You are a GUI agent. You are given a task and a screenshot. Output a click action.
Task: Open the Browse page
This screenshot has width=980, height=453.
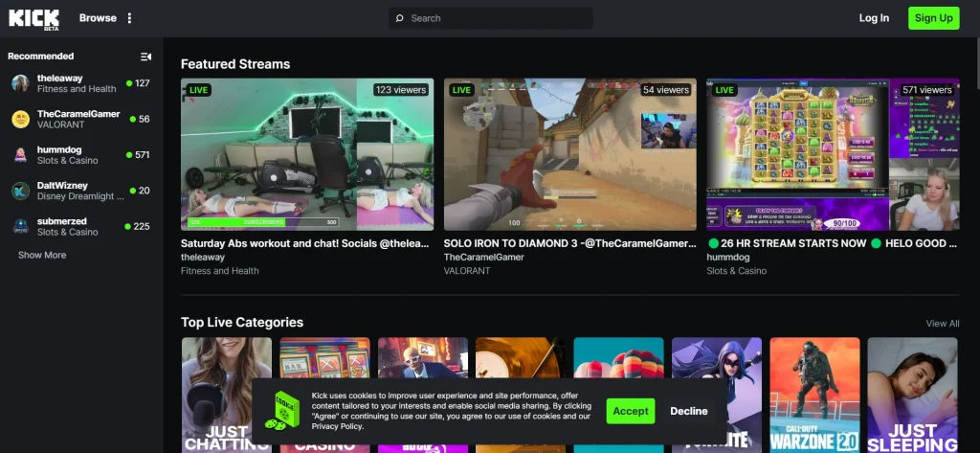point(98,18)
